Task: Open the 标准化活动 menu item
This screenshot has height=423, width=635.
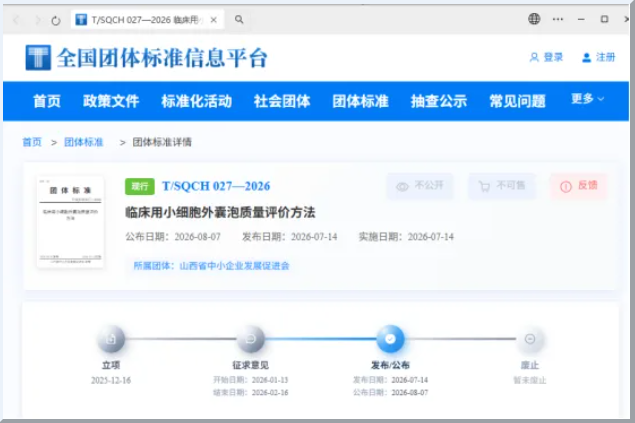Action: click(196, 101)
